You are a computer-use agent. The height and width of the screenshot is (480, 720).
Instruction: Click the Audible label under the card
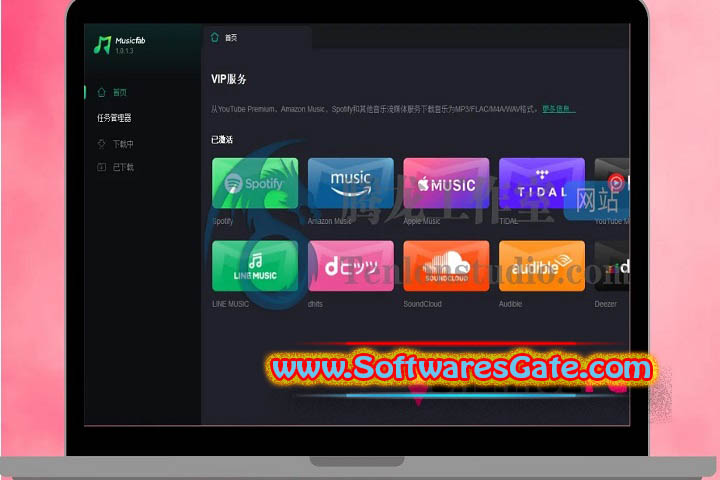pyautogui.click(x=510, y=304)
